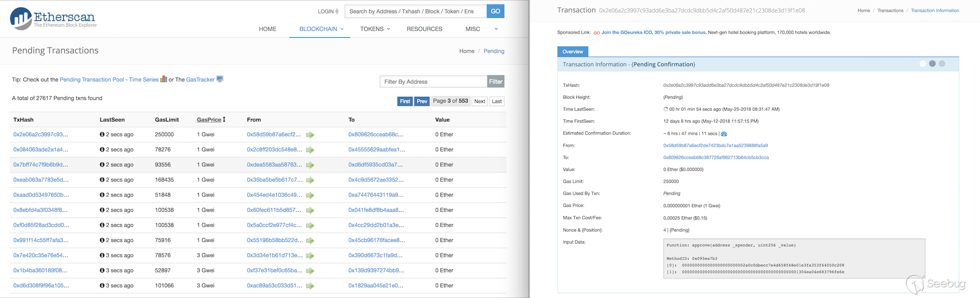Viewport: 980px width, 298px height.
Task: Open transaction hash 0x2e06a2c3997c93
Action: click(x=41, y=135)
